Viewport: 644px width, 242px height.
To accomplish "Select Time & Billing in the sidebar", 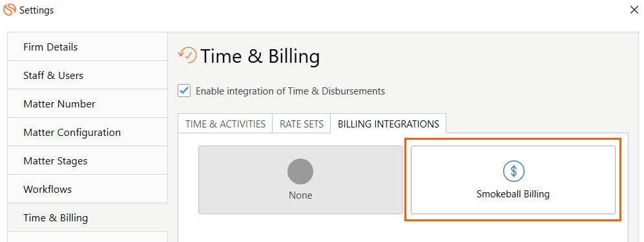I will 87,217.
